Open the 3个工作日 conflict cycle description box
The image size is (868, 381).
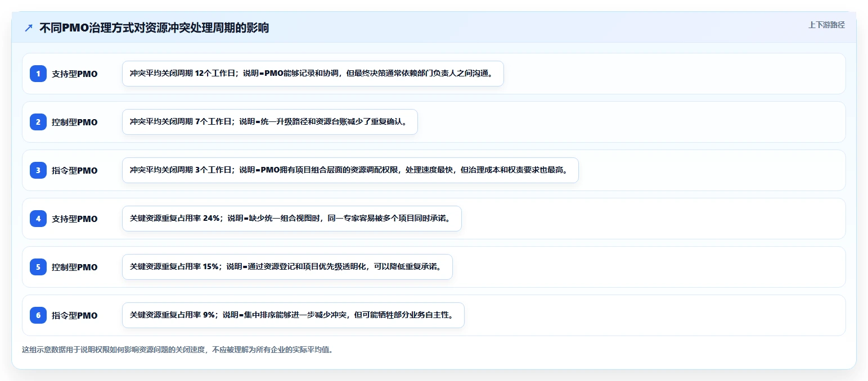click(350, 170)
